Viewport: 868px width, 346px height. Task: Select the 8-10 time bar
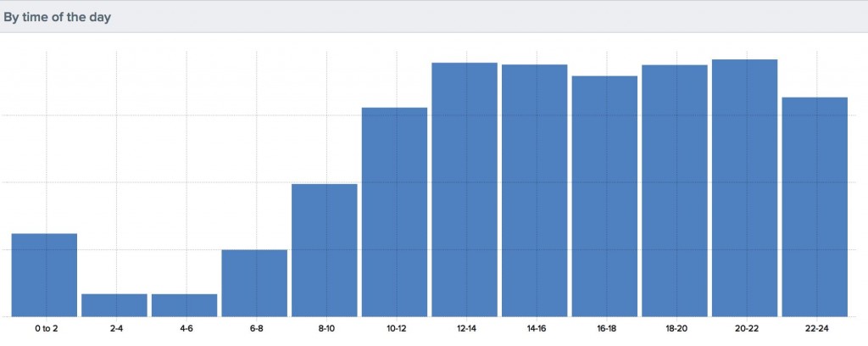(x=325, y=250)
